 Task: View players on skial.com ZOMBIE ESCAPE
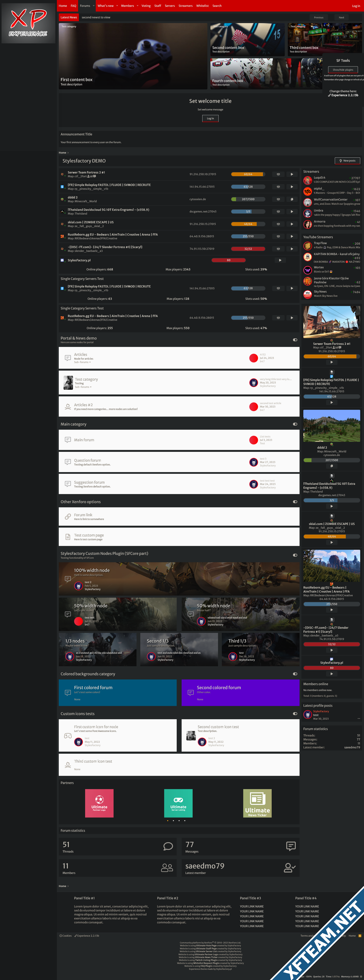(x=278, y=224)
